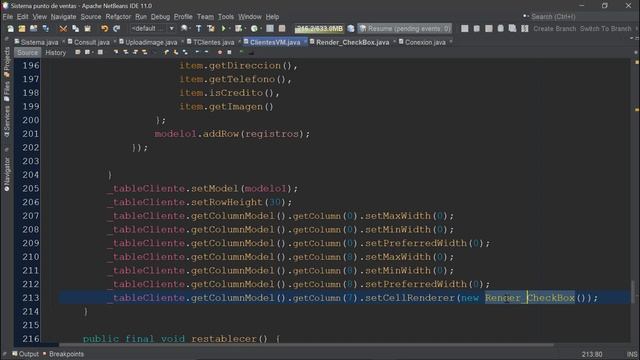Viewport: 640px width, 360px height.
Task: Build the project with the hammer icon
Action: pos(198,29)
